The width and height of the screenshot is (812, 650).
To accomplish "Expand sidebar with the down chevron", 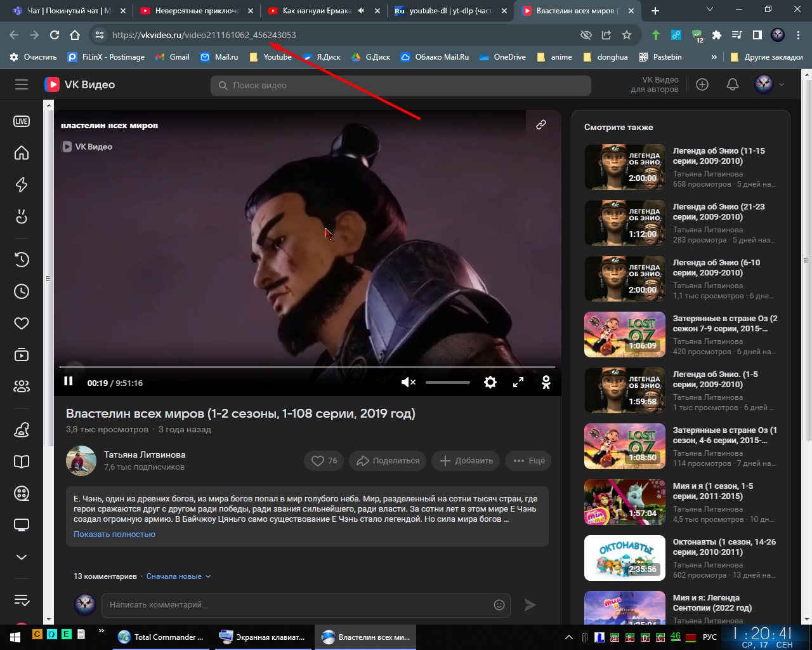I will click(22, 557).
